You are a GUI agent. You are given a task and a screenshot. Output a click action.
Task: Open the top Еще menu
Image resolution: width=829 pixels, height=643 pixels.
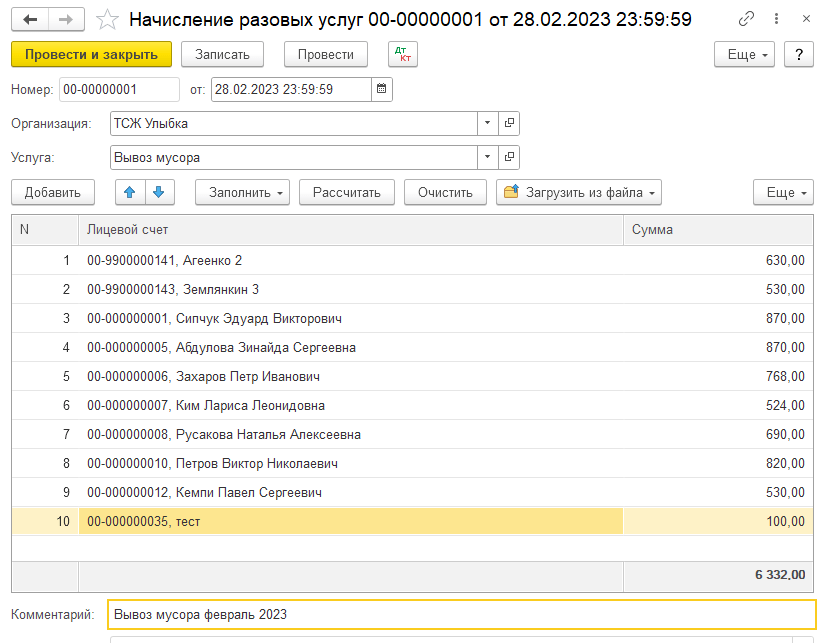click(x=744, y=54)
